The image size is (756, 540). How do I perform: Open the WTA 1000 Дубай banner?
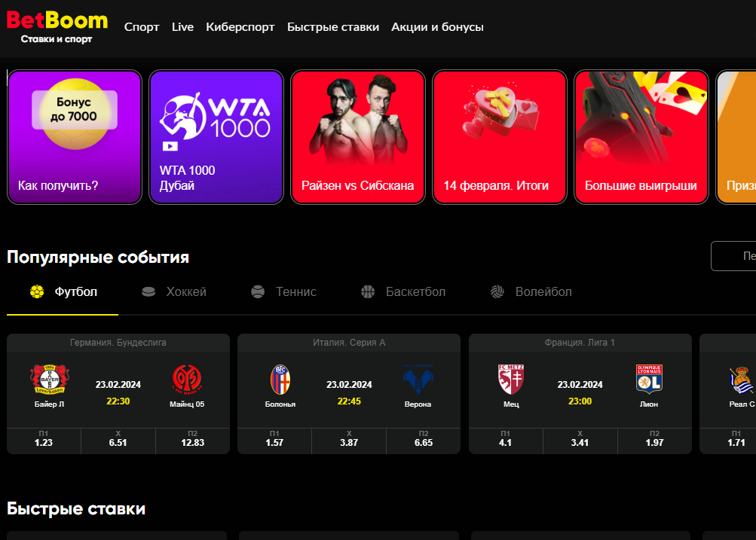tap(216, 137)
